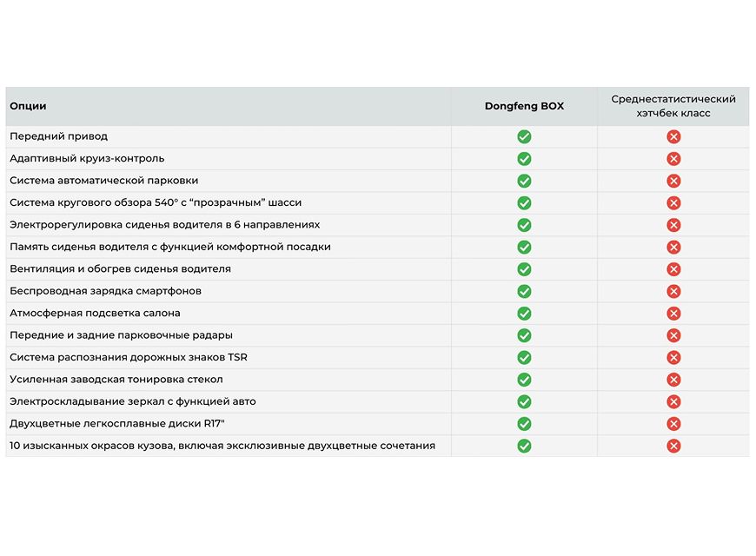
Task: Click the Среднестатистический хэтчбек класс header
Action: (673, 106)
